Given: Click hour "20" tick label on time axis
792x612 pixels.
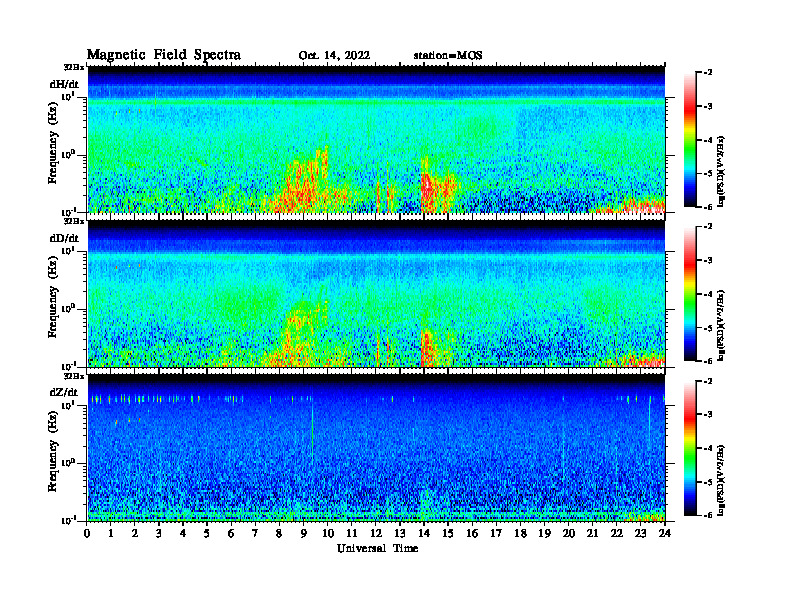Looking at the screenshot, I should [x=569, y=533].
